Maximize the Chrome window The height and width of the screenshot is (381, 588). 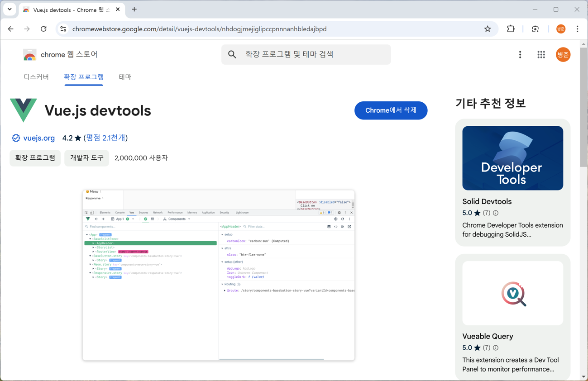[x=556, y=10]
